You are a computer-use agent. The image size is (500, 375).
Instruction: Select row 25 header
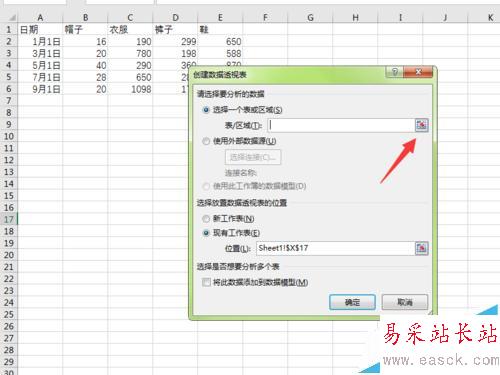tap(9, 314)
